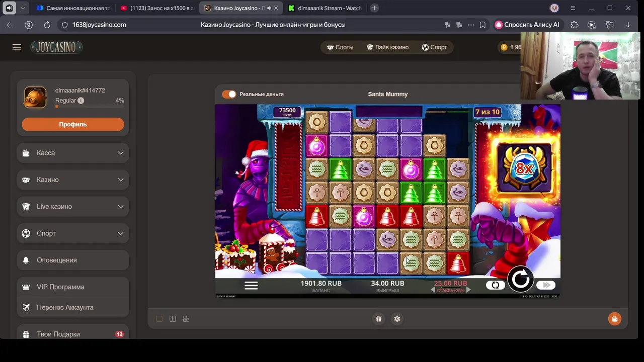
Task: Click the JOYCASINO logo
Action: pos(56,47)
